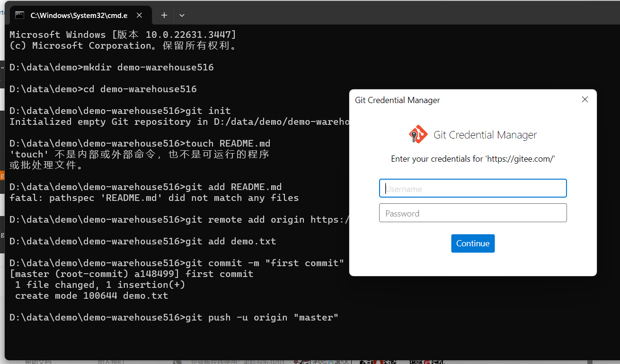Click the 'git push -u origin "master"' line

(174, 317)
